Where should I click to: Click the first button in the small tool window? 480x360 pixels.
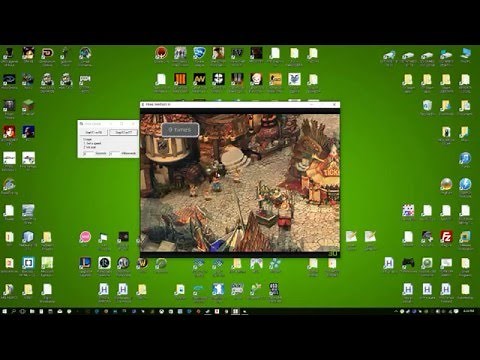click(94, 132)
